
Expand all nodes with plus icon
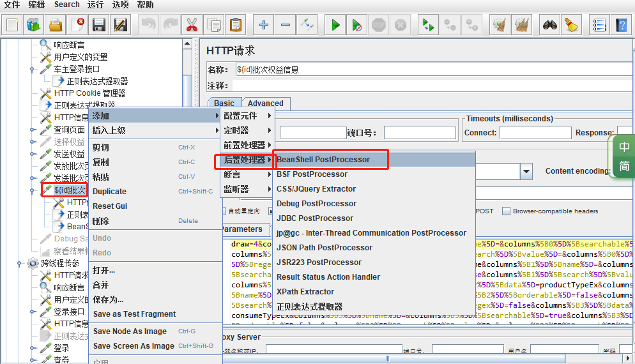[x=264, y=25]
